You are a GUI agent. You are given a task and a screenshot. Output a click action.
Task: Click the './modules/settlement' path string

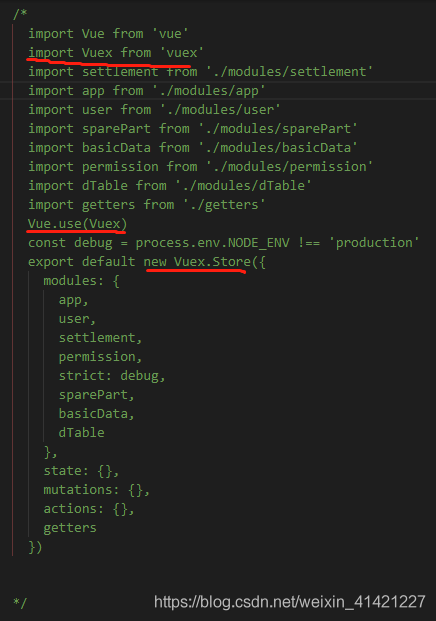[289, 72]
